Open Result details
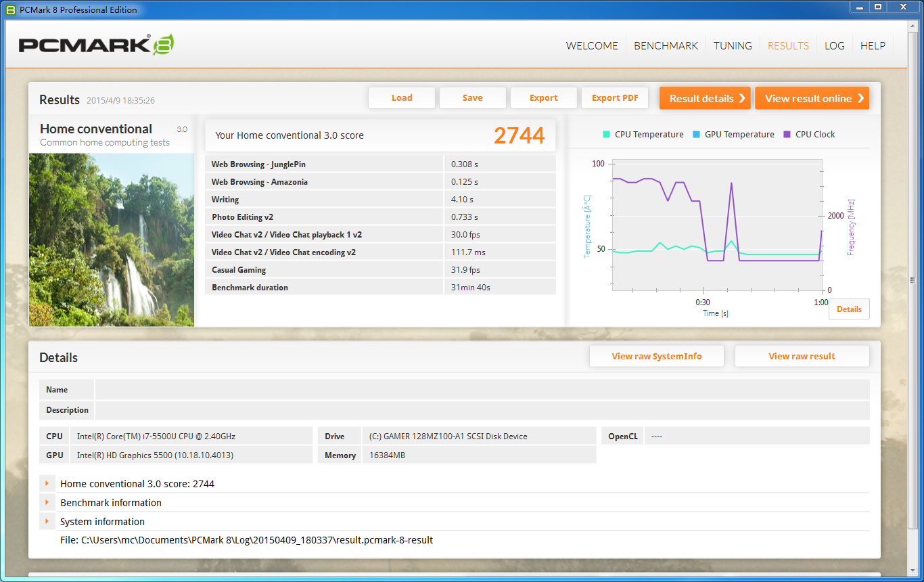The width and height of the screenshot is (924, 582). [x=705, y=98]
